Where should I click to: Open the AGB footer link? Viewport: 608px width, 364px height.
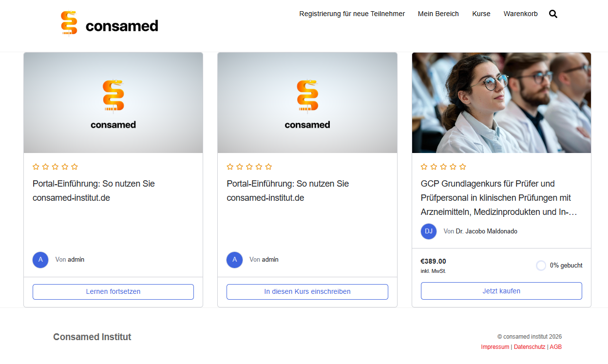(x=556, y=347)
